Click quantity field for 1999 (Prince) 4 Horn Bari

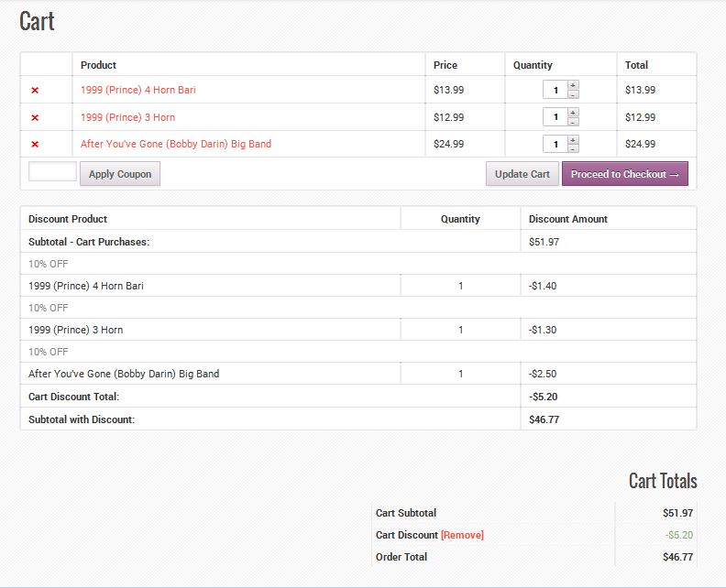(555, 90)
